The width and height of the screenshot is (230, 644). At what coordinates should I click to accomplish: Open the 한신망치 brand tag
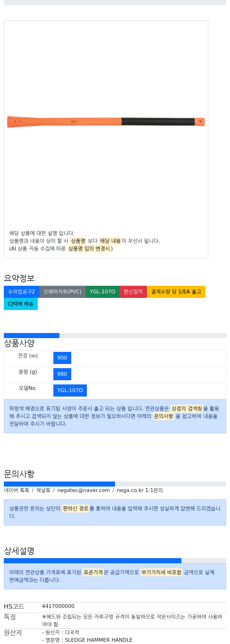tap(133, 292)
